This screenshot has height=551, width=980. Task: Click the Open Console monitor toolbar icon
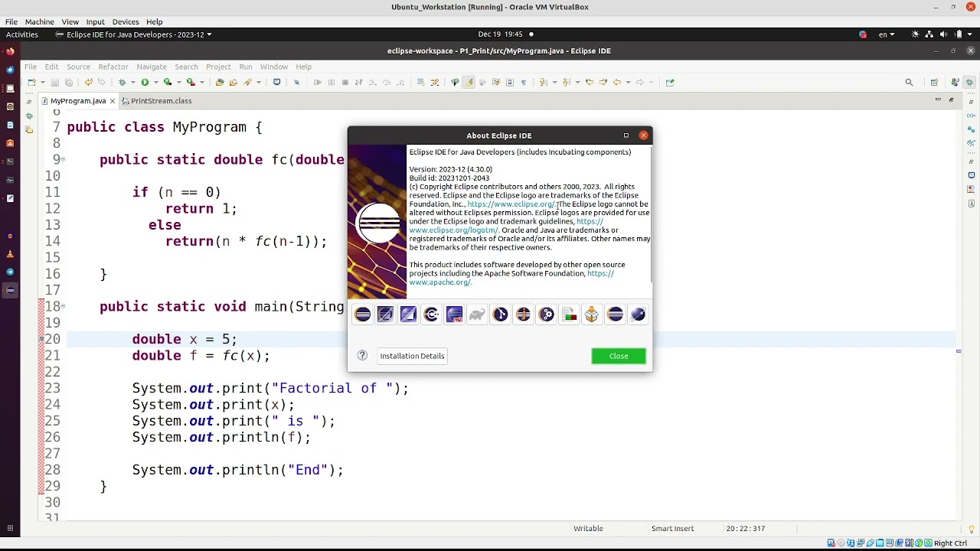(x=276, y=82)
